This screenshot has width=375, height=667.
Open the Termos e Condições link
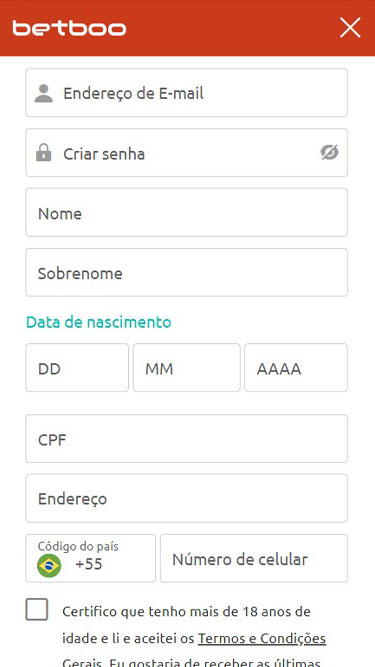click(x=262, y=638)
